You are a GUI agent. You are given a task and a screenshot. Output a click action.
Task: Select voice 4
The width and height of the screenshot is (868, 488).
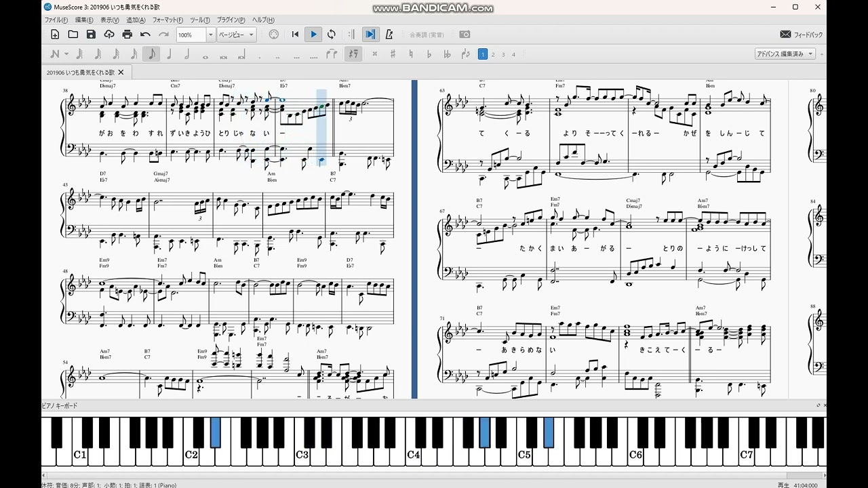(513, 54)
